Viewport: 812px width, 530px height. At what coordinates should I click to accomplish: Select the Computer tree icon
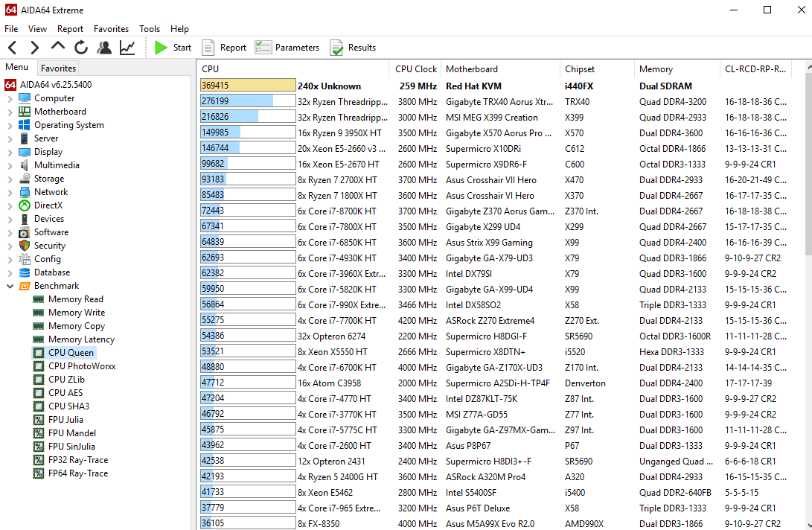(x=25, y=98)
